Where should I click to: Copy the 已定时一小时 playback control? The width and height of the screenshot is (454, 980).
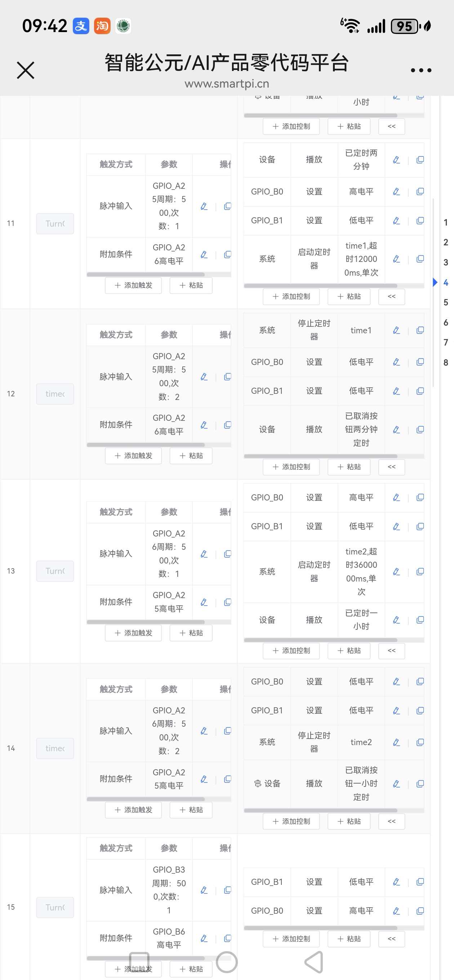coord(420,620)
